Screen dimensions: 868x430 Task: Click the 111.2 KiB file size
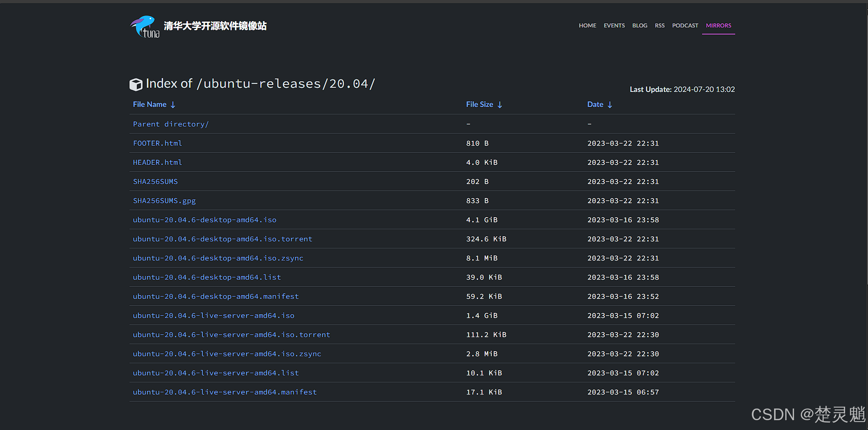coord(486,335)
